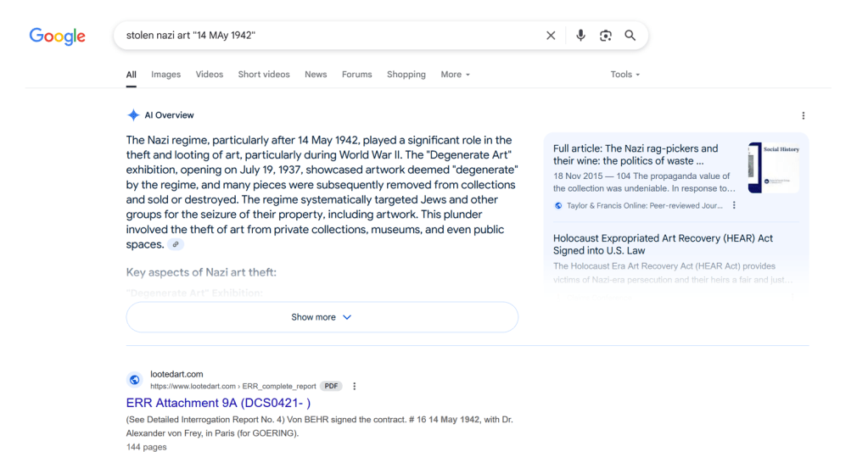
Task: Open the Nazi rag-pickers full article link
Action: pos(636,154)
